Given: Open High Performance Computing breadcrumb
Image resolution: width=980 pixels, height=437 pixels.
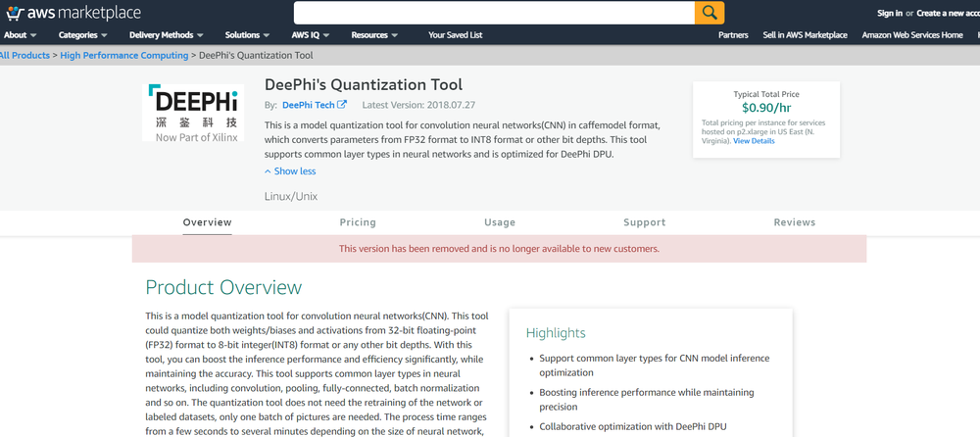Looking at the screenshot, I should (x=124, y=55).
